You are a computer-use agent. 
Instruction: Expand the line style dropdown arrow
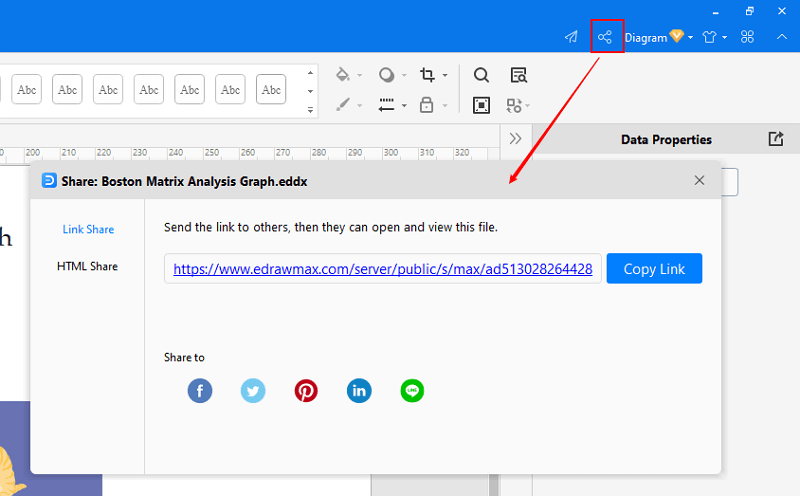point(404,106)
